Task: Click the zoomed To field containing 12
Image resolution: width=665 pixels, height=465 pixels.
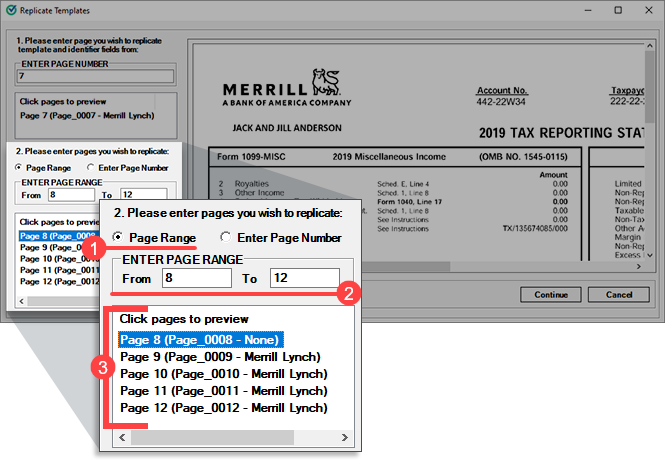Action: pyautogui.click(x=305, y=278)
